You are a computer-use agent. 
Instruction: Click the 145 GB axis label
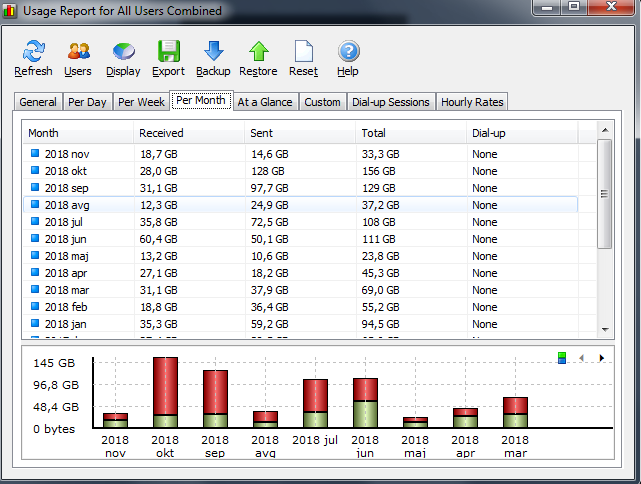pyautogui.click(x=54, y=363)
